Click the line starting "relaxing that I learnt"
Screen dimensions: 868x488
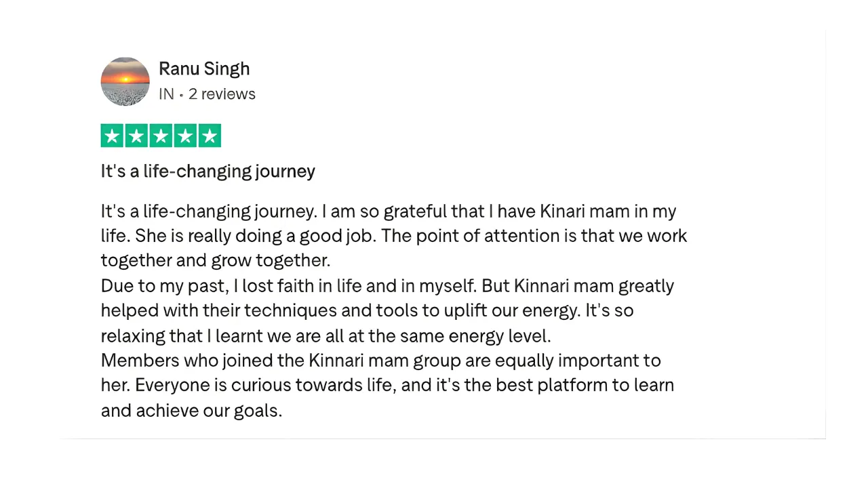[x=325, y=335]
